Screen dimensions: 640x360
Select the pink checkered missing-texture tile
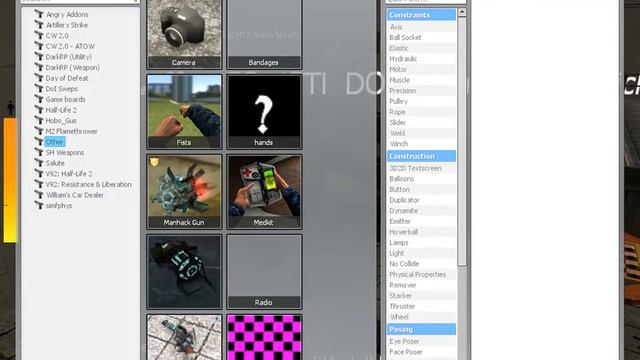[x=264, y=337]
